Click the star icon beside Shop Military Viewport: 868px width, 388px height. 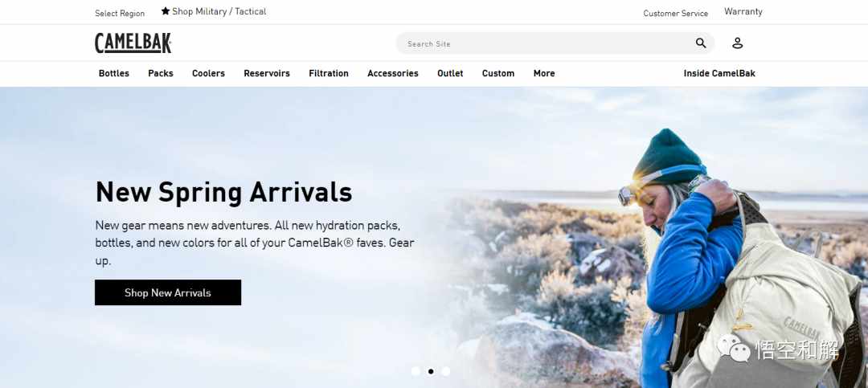point(166,11)
